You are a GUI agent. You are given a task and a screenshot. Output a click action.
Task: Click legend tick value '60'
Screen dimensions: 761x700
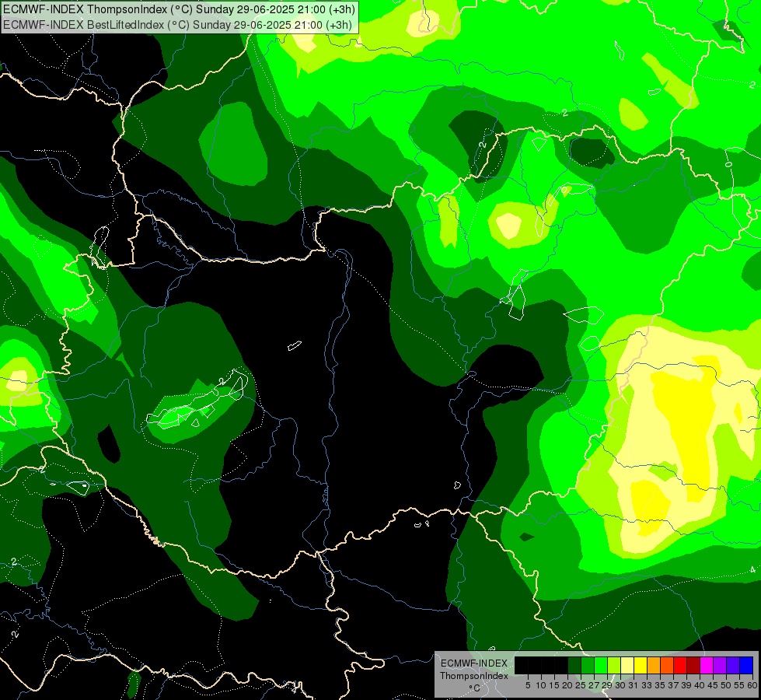(752, 685)
